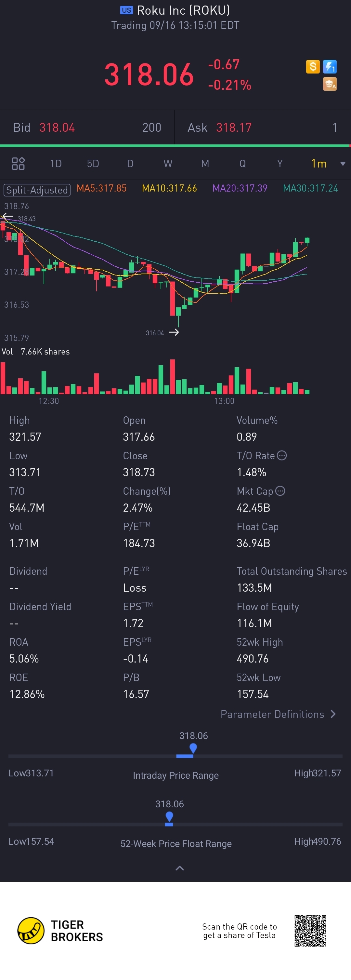Screen dimensions: 351x980
Task: Tap the Flow of Equity 116.1M value
Action: (254, 623)
